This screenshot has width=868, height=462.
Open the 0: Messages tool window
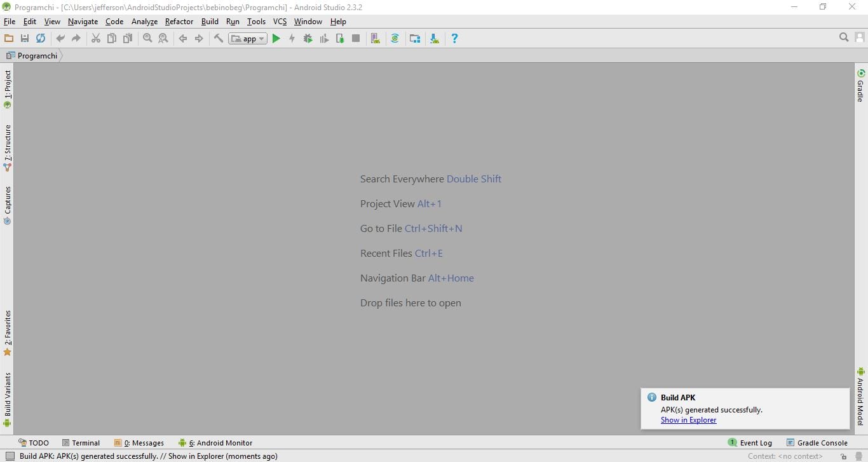pos(139,443)
